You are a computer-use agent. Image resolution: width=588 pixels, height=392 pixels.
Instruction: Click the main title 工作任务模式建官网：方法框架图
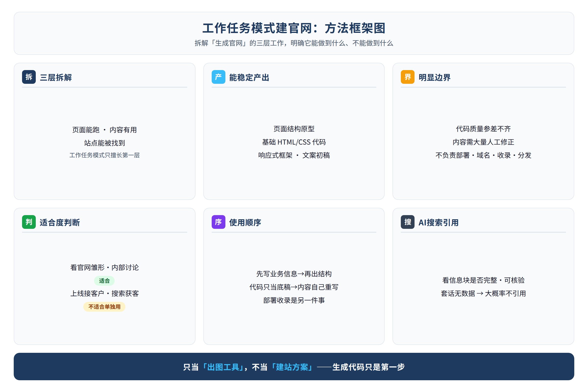[x=294, y=28]
